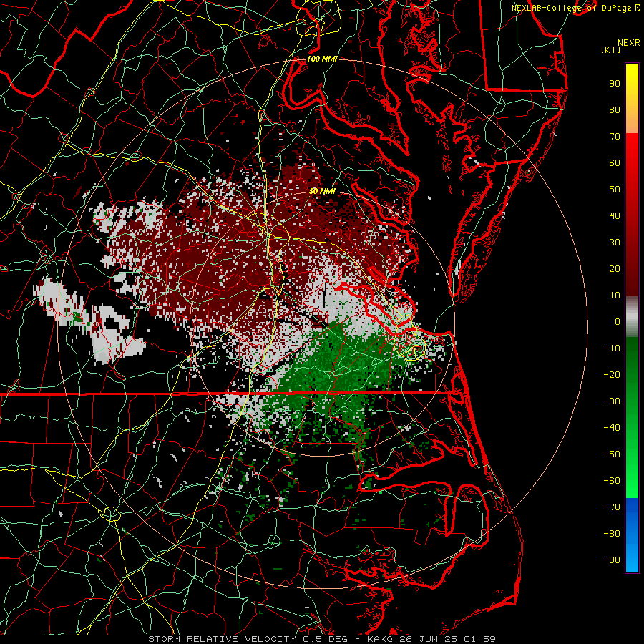Image resolution: width=644 pixels, height=644 pixels.
Task: Click the 50 NMI range ring label
Action: click(322, 191)
